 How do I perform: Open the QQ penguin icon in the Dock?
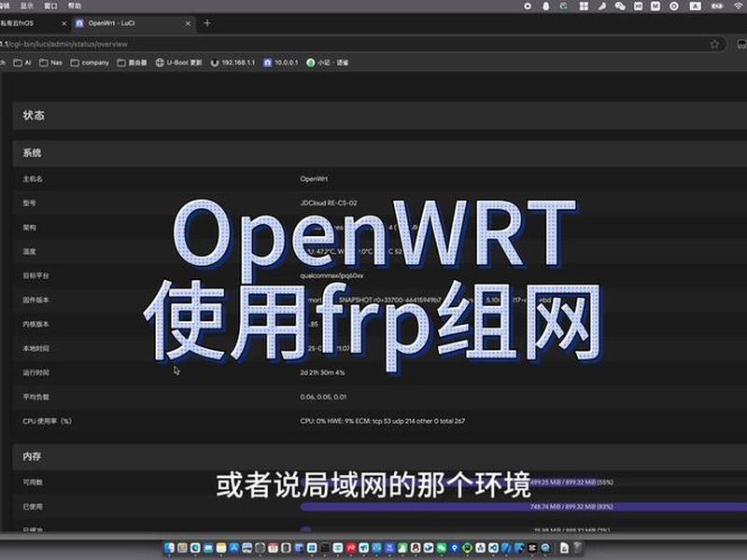click(x=416, y=548)
